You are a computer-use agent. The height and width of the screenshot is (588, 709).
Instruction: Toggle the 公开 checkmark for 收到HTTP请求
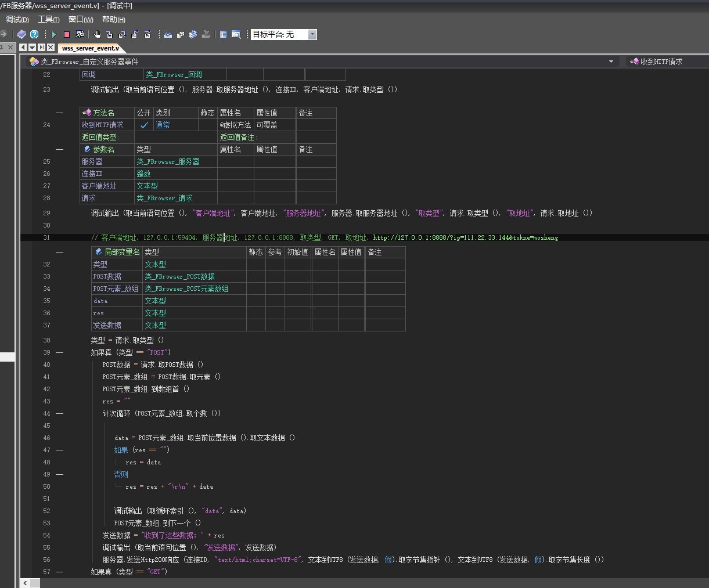(x=144, y=125)
